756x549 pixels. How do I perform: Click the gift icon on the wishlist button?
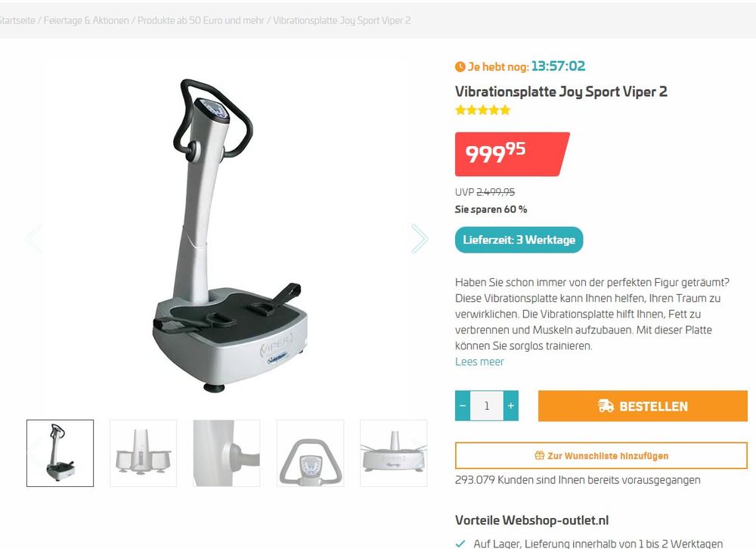[x=539, y=455]
